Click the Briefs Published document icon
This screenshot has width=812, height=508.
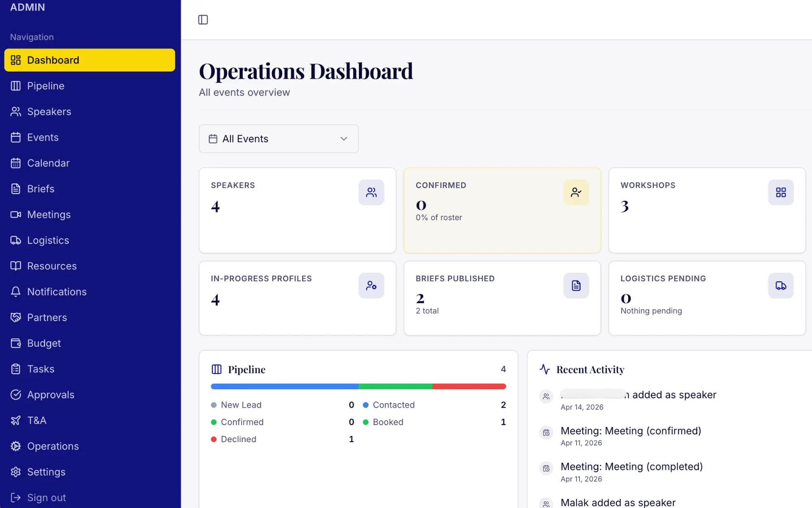tap(576, 285)
